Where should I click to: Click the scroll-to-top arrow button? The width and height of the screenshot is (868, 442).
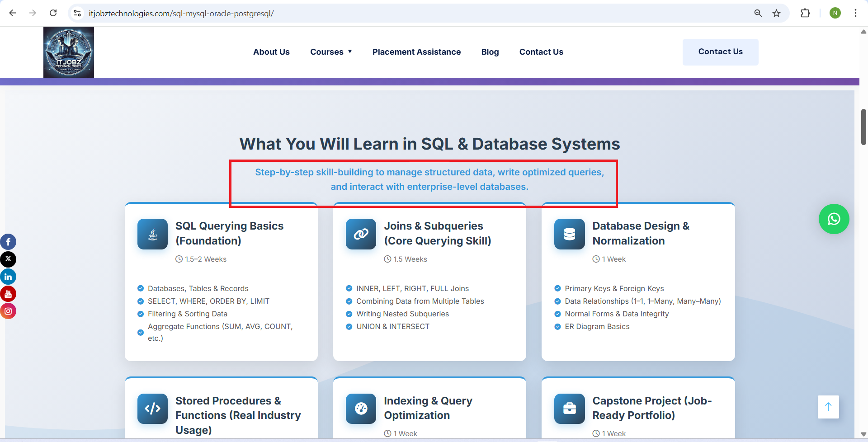click(x=828, y=407)
